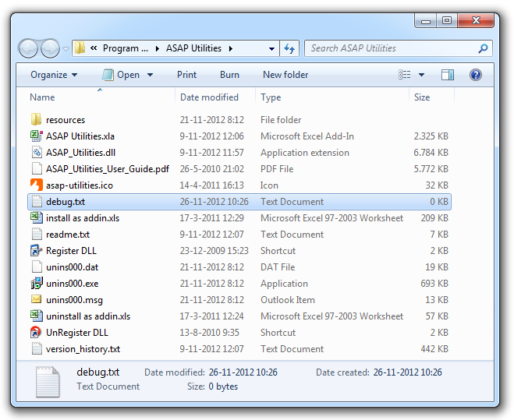Click the Back navigation arrow
Viewport: 514px width, 420px height.
[28, 48]
